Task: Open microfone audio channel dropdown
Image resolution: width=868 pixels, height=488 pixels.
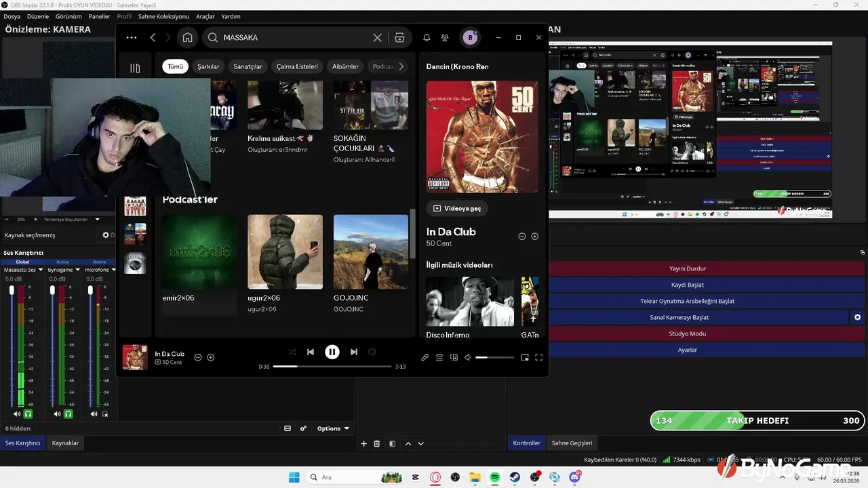Action: [x=114, y=270]
